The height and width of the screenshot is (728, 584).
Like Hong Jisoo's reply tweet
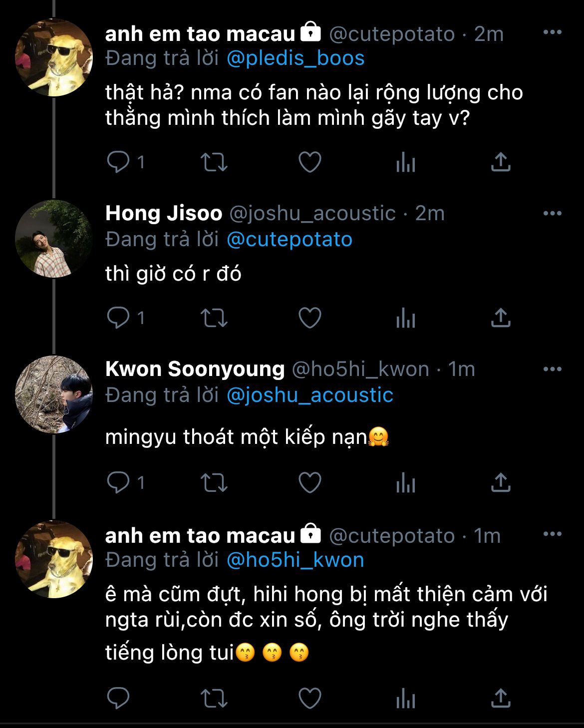[309, 318]
